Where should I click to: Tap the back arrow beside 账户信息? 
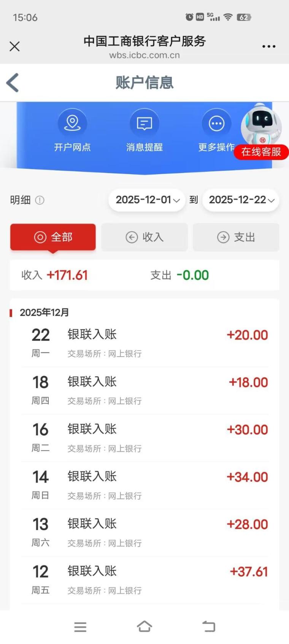pyautogui.click(x=13, y=82)
